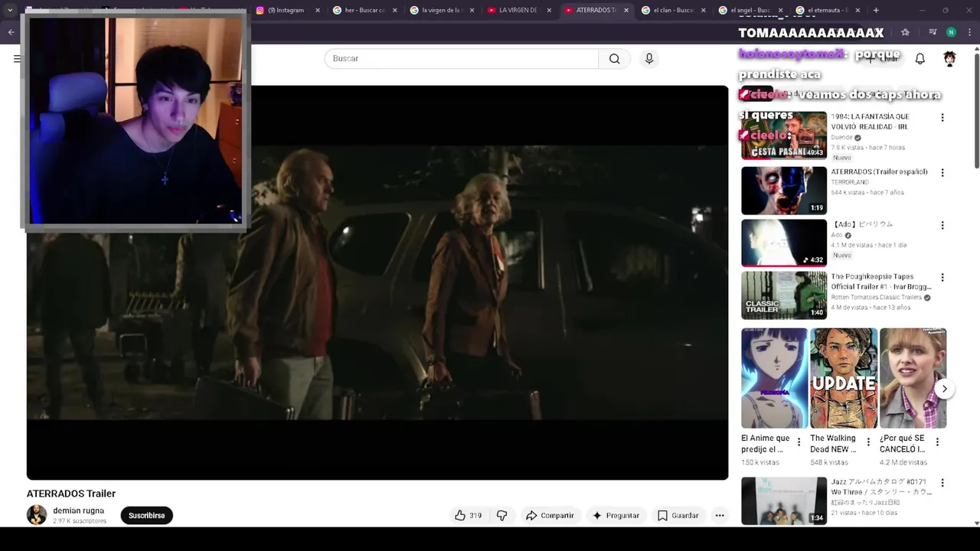Click the ATERRADOS trailer video player
The image size is (980, 551).
[x=377, y=282]
